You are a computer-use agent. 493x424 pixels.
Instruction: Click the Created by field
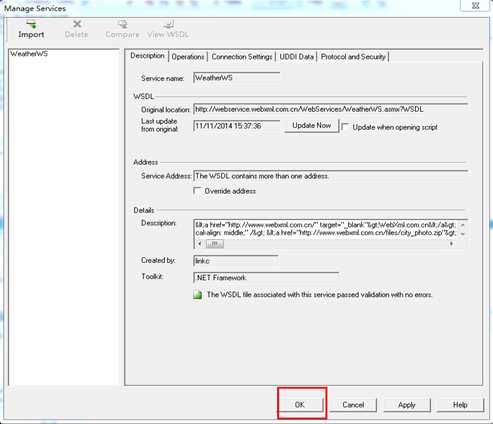[235, 261]
